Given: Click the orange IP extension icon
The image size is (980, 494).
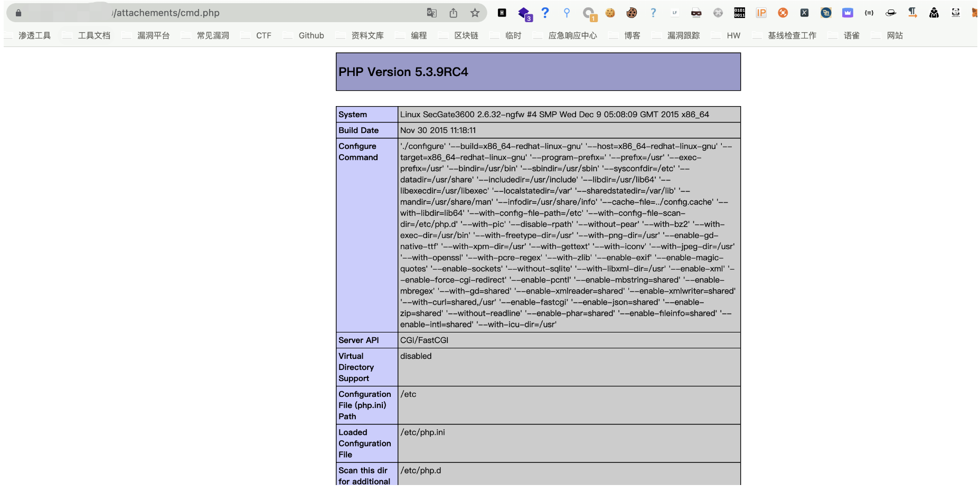Looking at the screenshot, I should (761, 13).
